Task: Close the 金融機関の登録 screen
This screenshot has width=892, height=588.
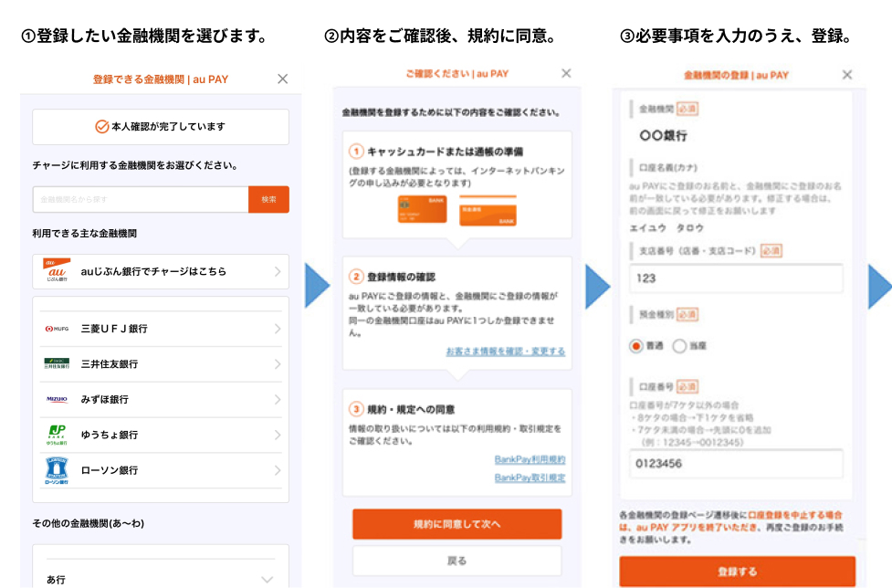Action: click(847, 75)
